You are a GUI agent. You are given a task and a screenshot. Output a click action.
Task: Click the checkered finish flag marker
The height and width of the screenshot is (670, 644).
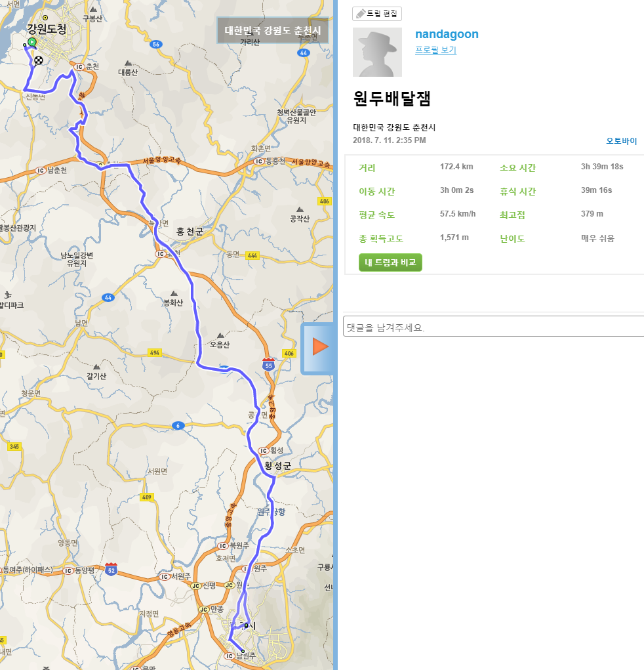[39, 60]
